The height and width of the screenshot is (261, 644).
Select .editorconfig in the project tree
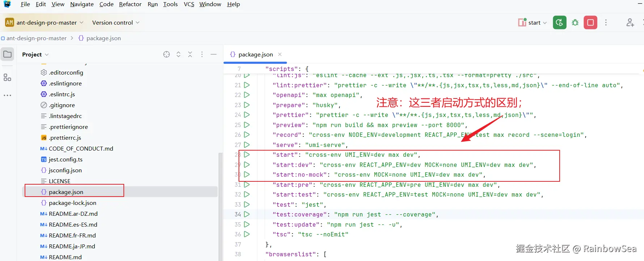point(66,72)
